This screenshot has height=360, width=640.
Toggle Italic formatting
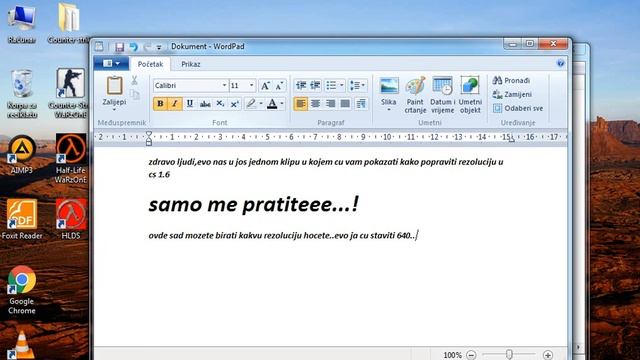(175, 104)
